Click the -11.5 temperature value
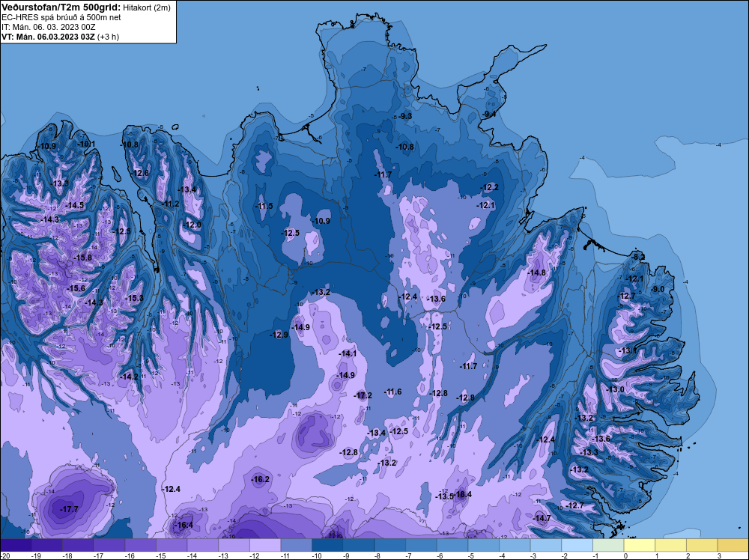The image size is (749, 560). point(264,206)
